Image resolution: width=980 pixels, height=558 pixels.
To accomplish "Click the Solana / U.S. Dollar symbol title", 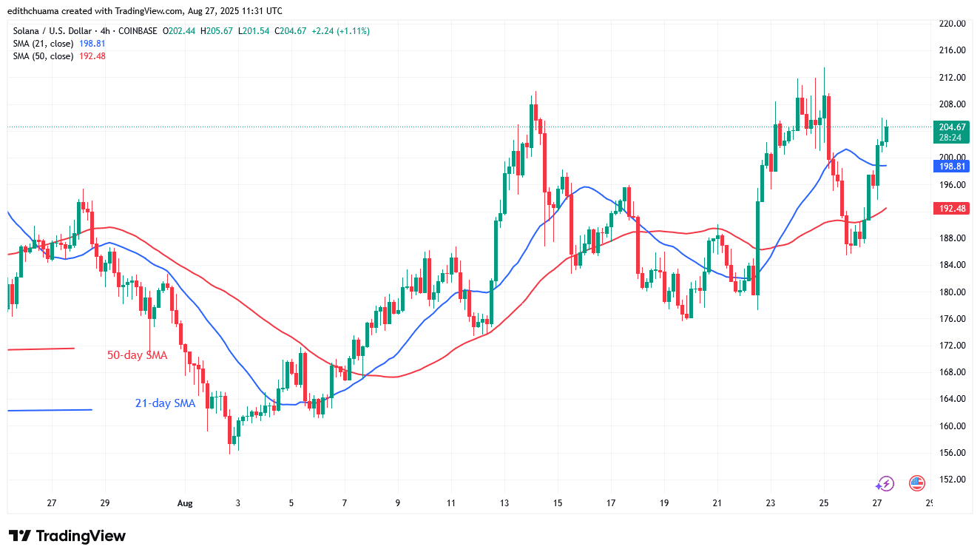I will tap(51, 31).
